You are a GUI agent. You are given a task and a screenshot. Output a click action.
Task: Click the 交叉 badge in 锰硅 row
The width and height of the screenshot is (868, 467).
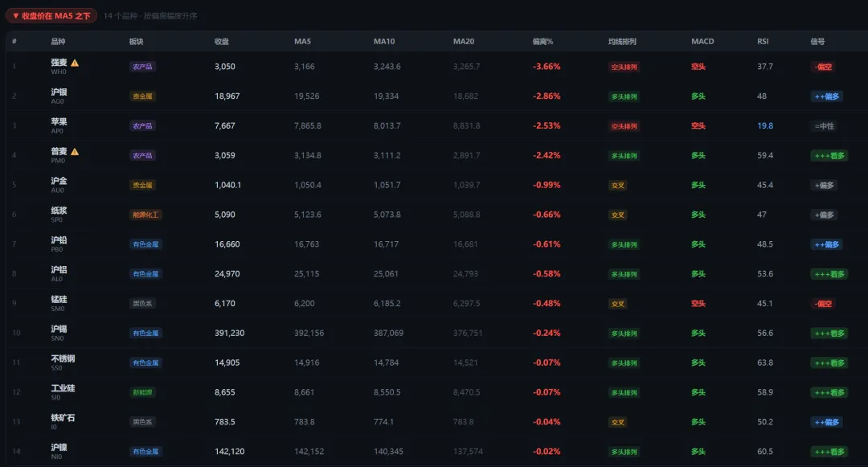tap(617, 304)
